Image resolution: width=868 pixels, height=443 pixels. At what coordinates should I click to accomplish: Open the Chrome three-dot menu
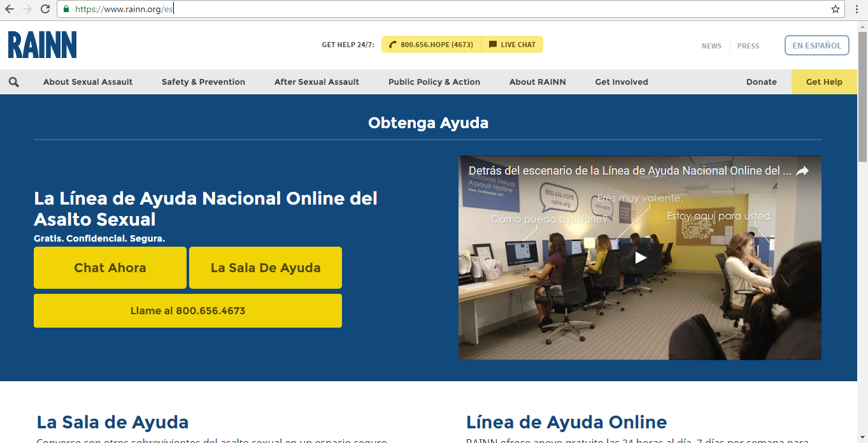coord(857,9)
